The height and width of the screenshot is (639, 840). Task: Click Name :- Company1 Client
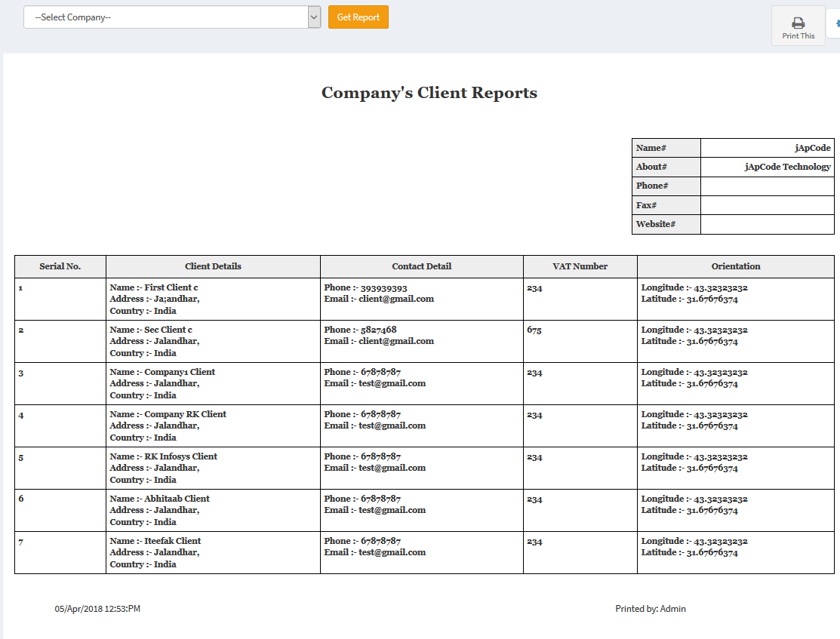coord(162,372)
